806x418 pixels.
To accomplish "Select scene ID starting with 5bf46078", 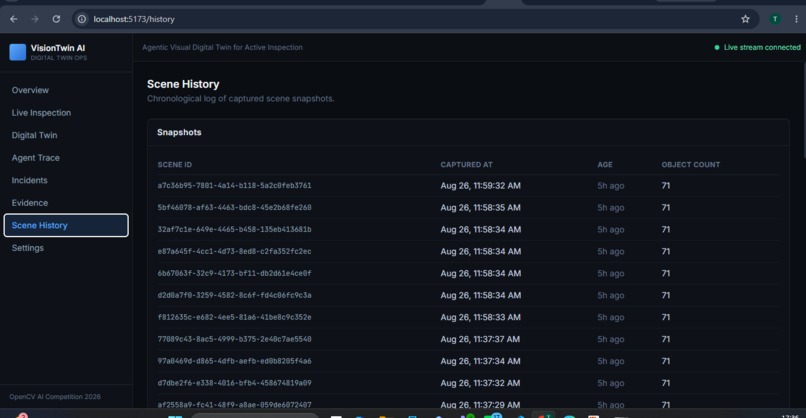I will coord(234,208).
